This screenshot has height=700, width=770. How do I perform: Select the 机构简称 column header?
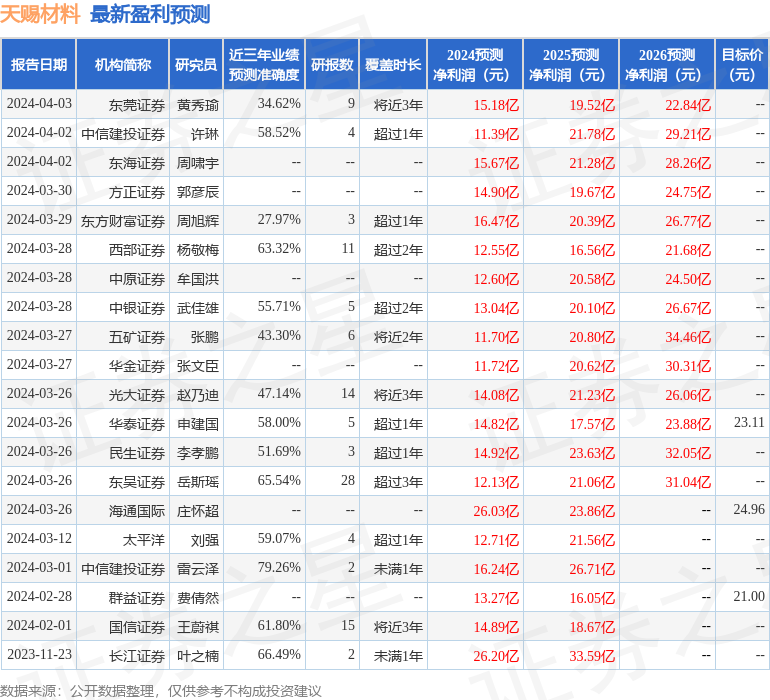[x=123, y=64]
